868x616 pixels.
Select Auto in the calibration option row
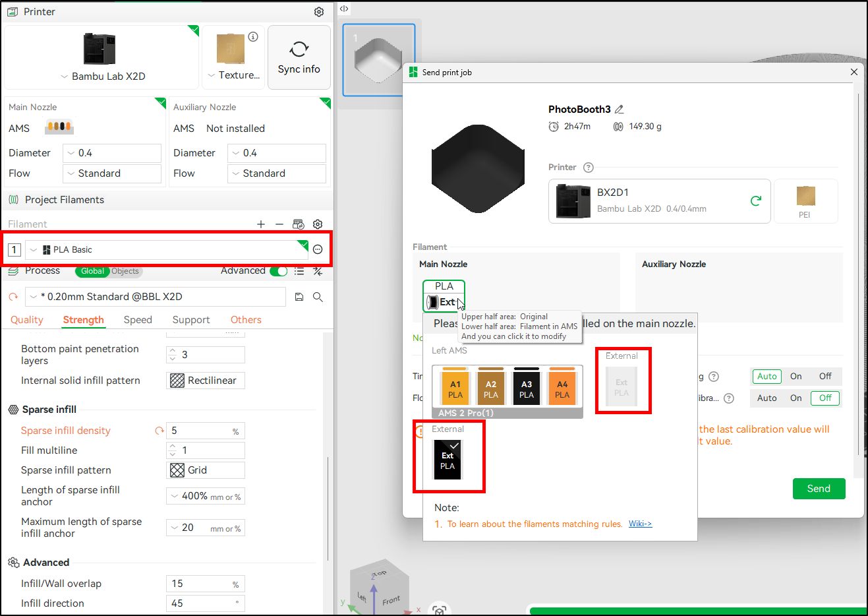click(x=767, y=398)
